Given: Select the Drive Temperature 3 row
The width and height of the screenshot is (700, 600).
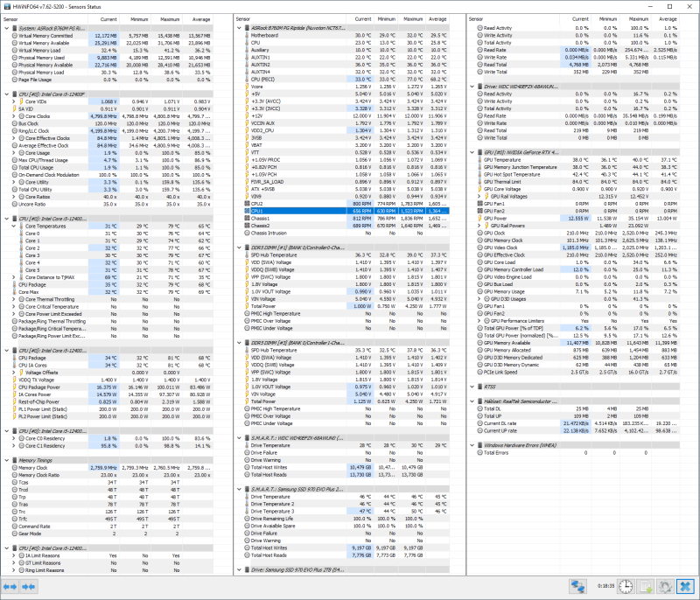Looking at the screenshot, I should [346, 512].
